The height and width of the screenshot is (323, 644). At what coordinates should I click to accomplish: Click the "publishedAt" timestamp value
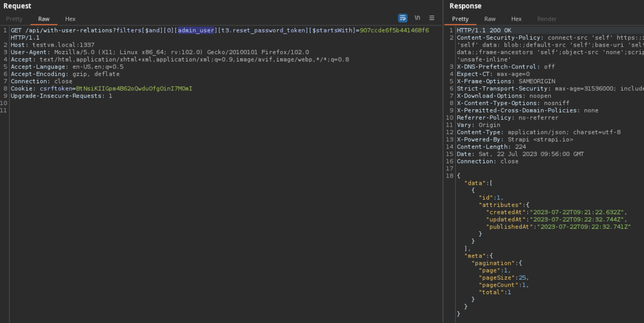pos(584,227)
